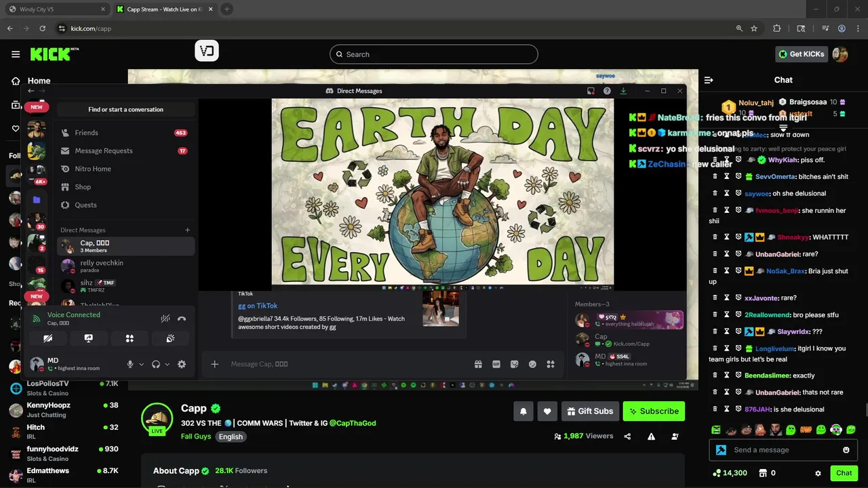Open Chrome three-dot menu
Screen dimensions: 868x488
coord(858,28)
